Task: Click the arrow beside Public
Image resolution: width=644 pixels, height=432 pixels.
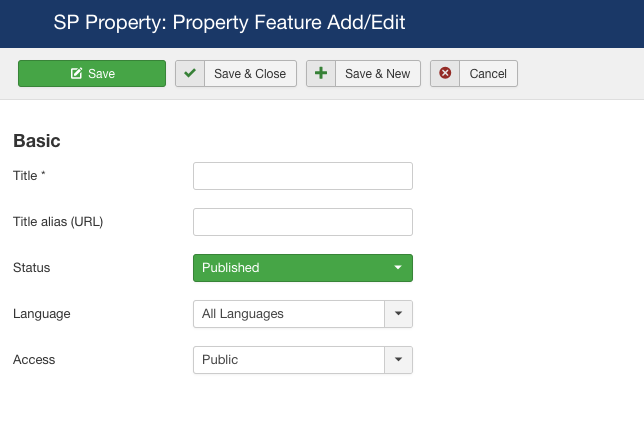Action: [x=398, y=360]
